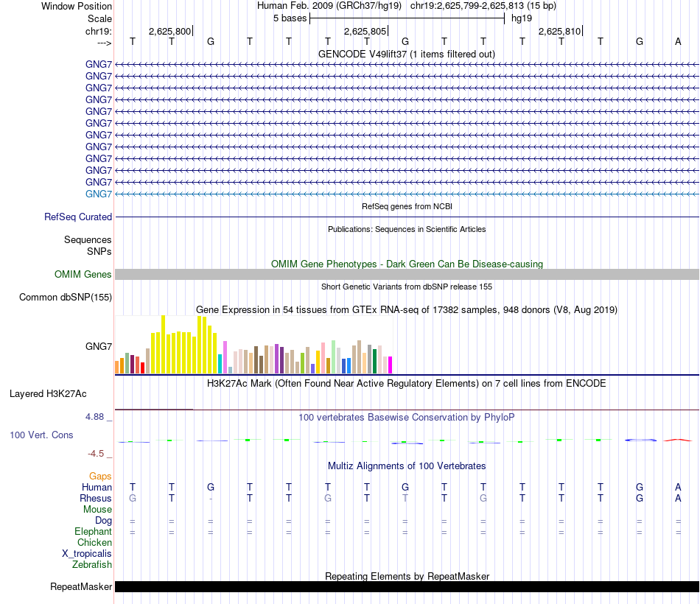Click the 'Common dbSNP(155)' label
The height and width of the screenshot is (604, 700).
[x=66, y=298]
